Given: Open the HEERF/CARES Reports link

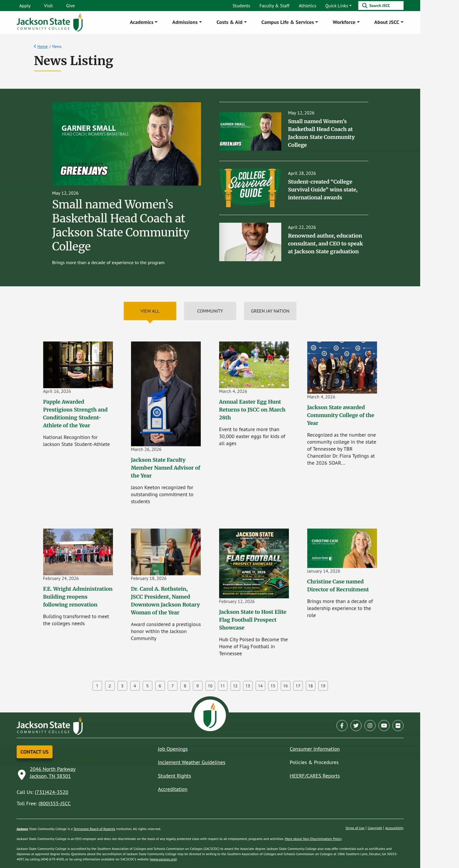Looking at the screenshot, I should pyautogui.click(x=315, y=776).
